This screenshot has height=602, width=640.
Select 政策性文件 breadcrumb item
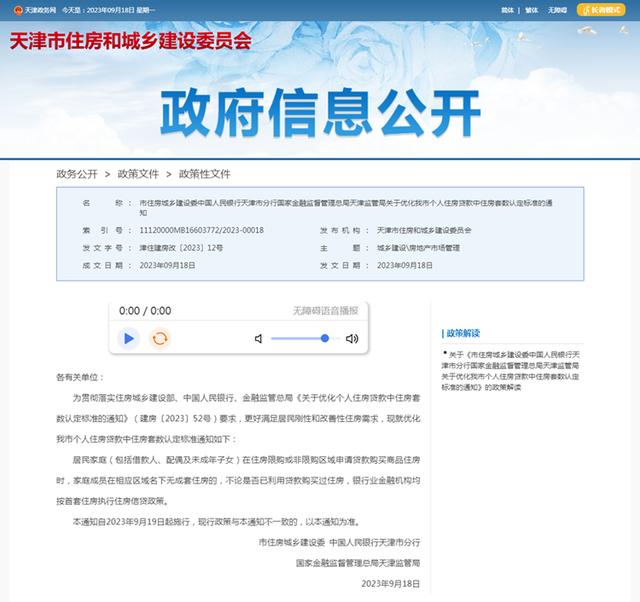(204, 173)
